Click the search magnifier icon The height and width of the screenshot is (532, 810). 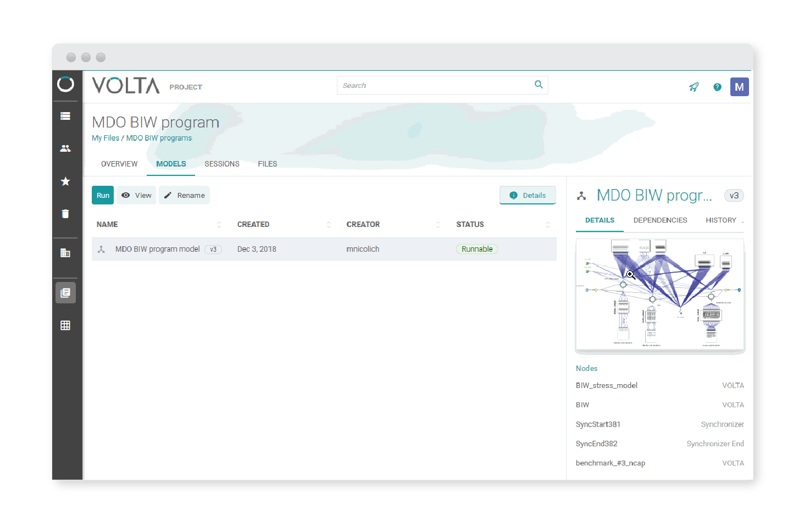539,85
